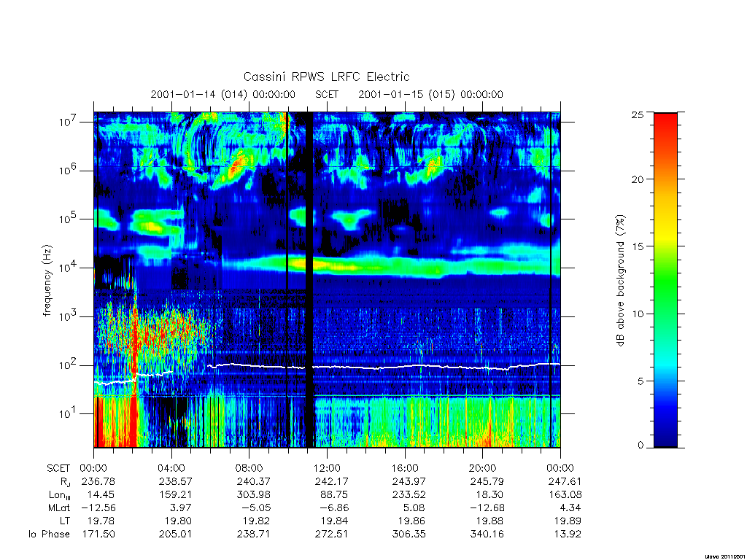This screenshot has width=747, height=560.
Task: Click the colorbar value 10
Action: pyautogui.click(x=638, y=314)
